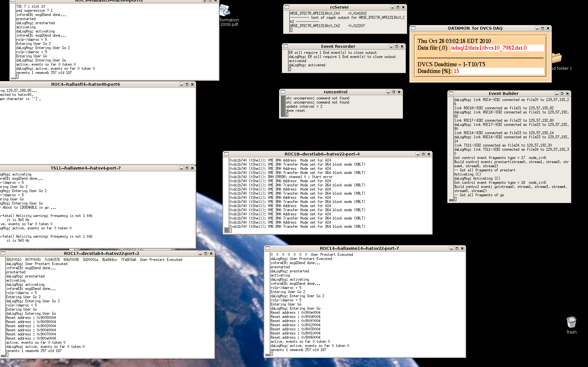Maximize the runcontrol window
The height and width of the screenshot is (367, 588).
(x=394, y=92)
